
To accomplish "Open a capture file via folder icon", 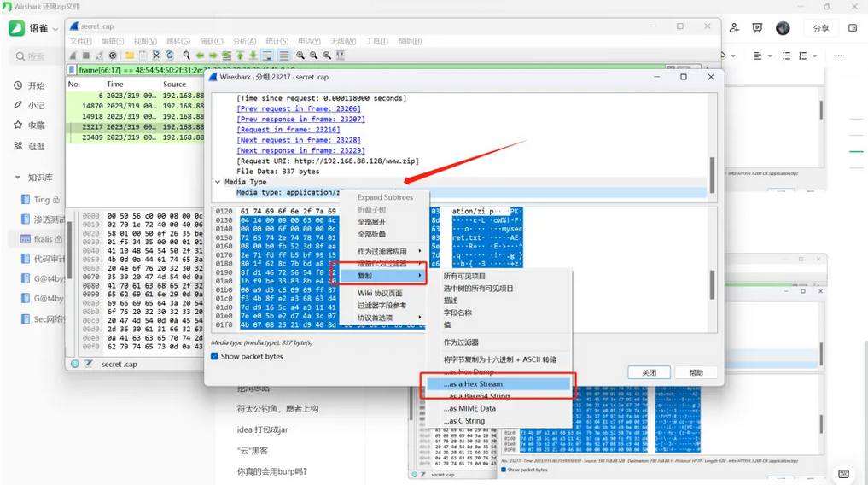I will (x=130, y=56).
